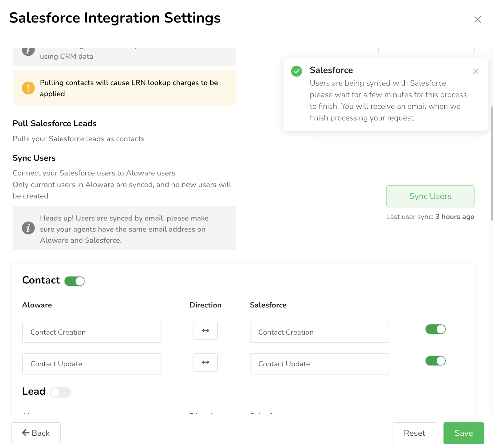Screen dimensions: 493x448
Task: Click the Salesforce Contact Creation field
Action: point(320,332)
